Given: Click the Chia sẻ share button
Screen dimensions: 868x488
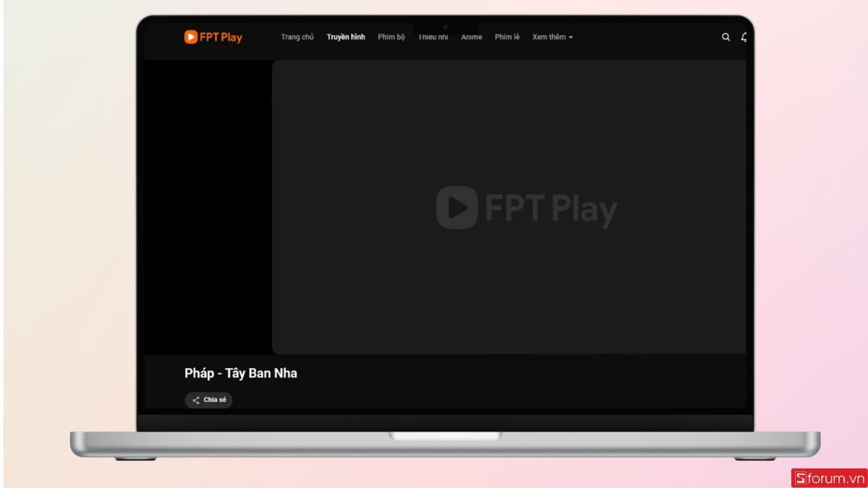Looking at the screenshot, I should click(x=208, y=400).
